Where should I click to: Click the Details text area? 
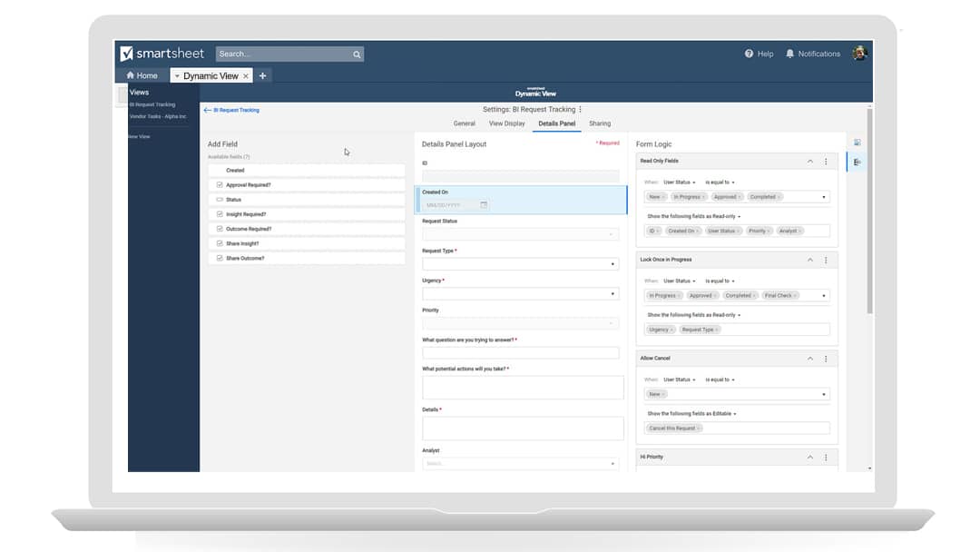pyautogui.click(x=523, y=429)
